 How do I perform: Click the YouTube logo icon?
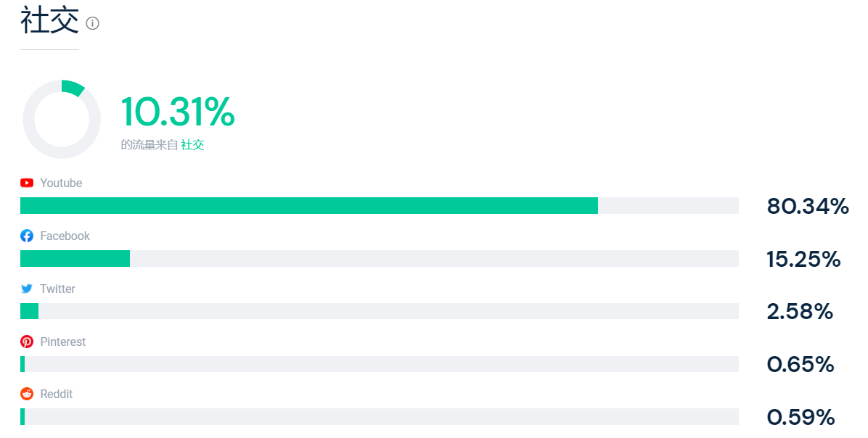click(x=27, y=183)
